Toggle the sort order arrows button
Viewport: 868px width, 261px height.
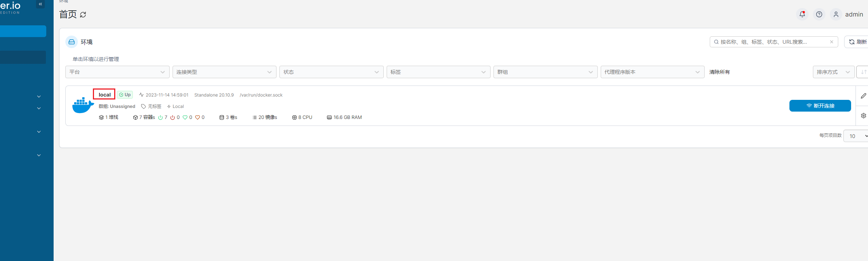(x=863, y=72)
